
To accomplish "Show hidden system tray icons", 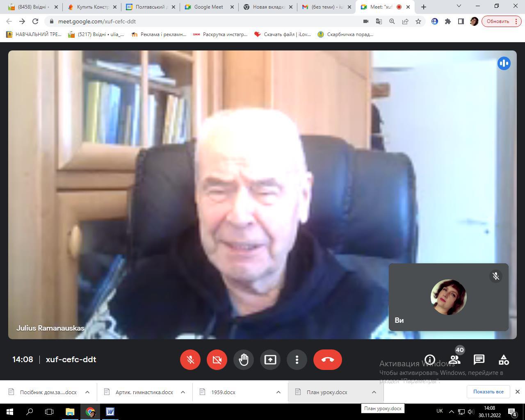I will click(451, 411).
